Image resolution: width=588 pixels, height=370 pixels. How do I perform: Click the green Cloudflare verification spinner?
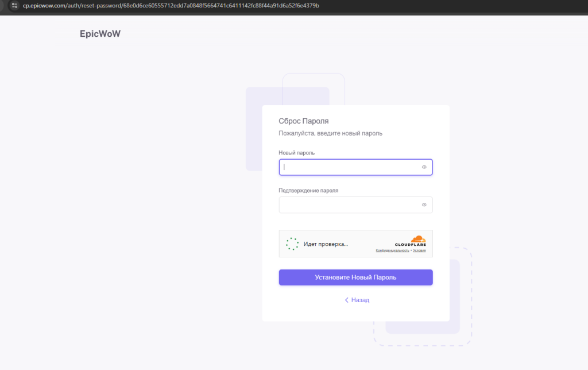click(x=292, y=244)
